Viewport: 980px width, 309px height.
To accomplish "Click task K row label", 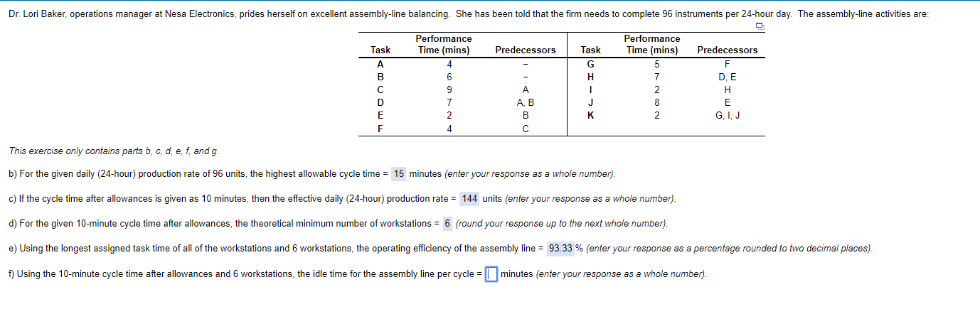I will coord(590,115).
